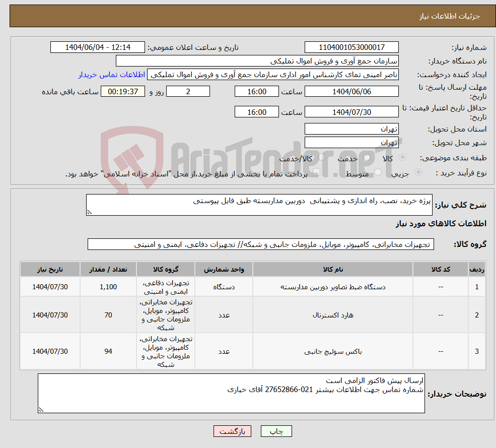Click the date field showing 1404/06/06

click(x=351, y=91)
